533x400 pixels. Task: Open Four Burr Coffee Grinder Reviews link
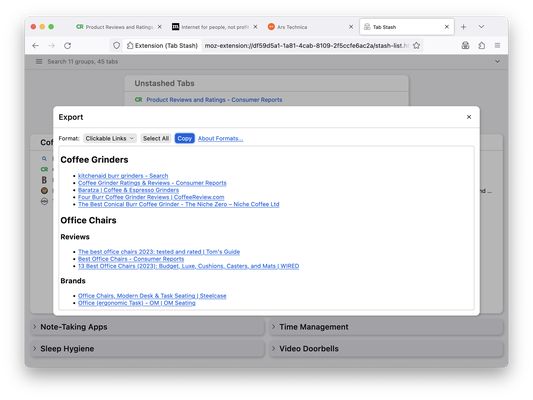click(151, 197)
